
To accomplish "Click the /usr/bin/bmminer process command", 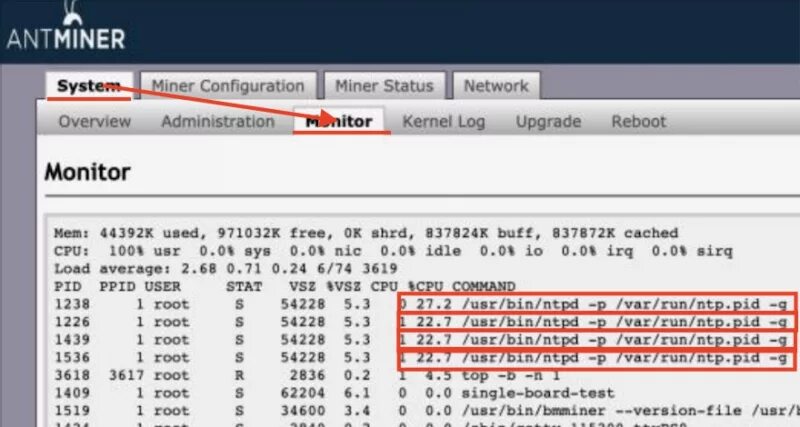I will (x=631, y=411).
